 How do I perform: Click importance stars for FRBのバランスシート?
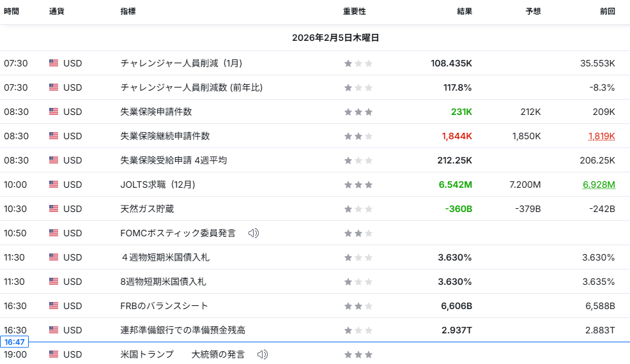(358, 306)
